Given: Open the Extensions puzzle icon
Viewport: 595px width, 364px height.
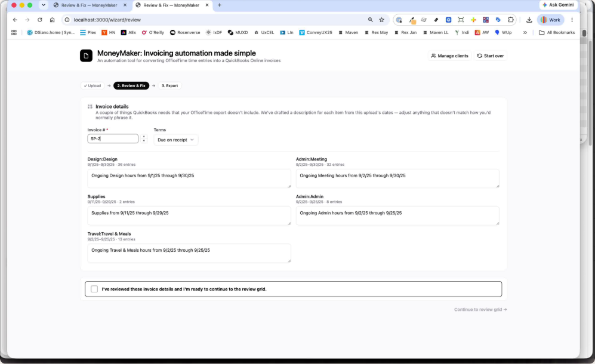Looking at the screenshot, I should click(511, 20).
